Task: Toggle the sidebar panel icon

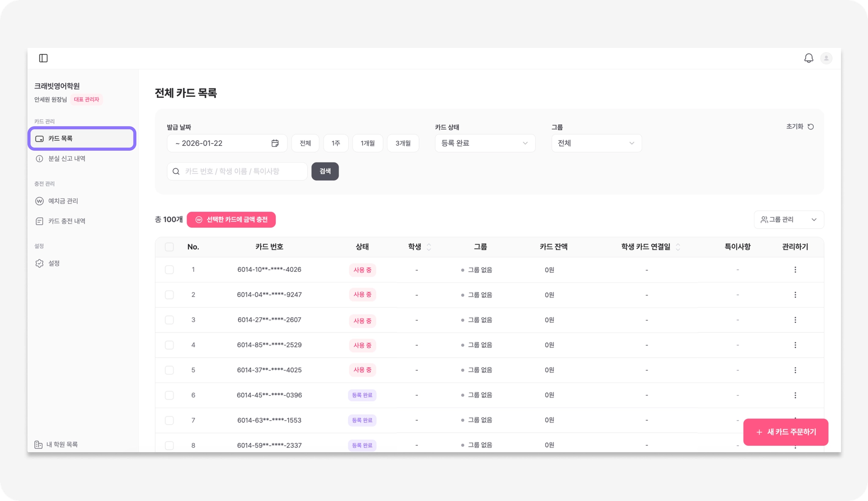Action: point(43,58)
